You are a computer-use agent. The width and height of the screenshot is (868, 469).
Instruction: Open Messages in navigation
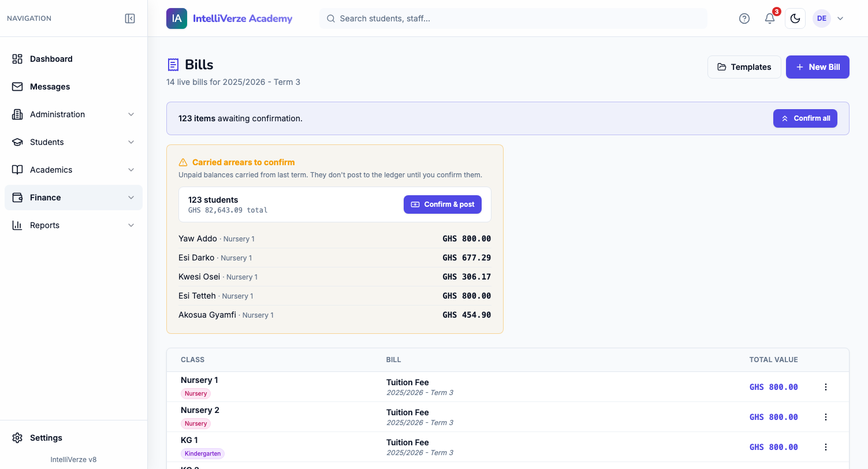coord(73,87)
